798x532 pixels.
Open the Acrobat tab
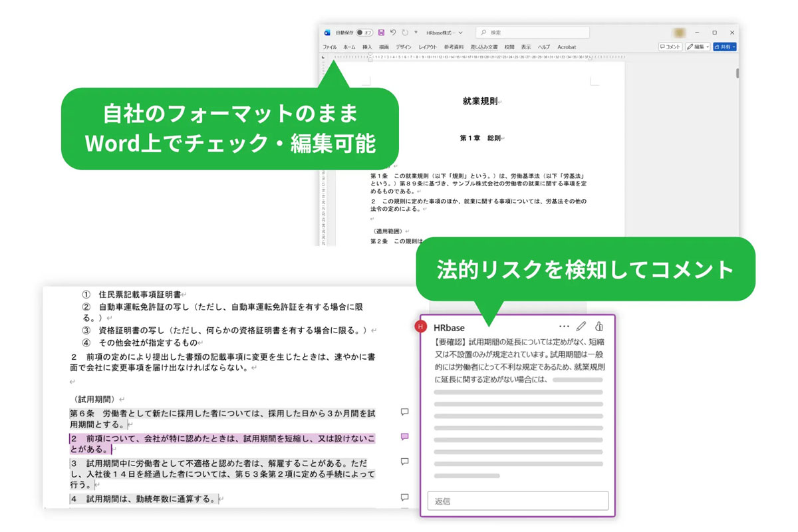click(567, 47)
